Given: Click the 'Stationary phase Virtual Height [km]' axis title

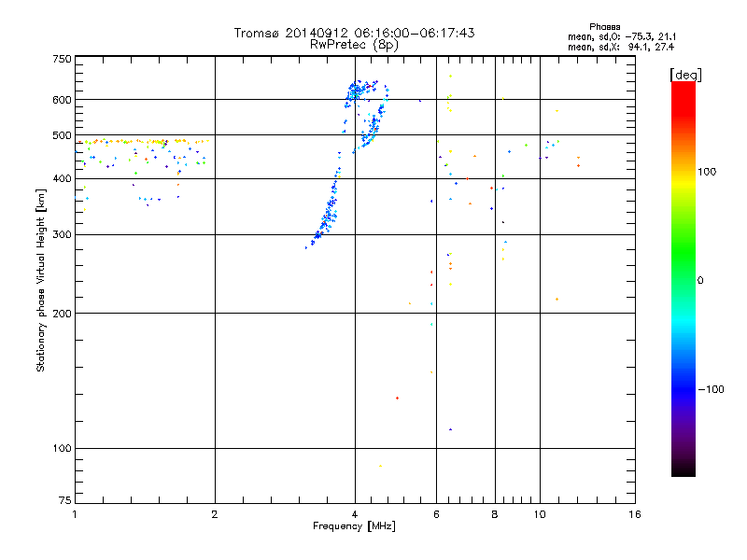Looking at the screenshot, I should click(x=41, y=281).
